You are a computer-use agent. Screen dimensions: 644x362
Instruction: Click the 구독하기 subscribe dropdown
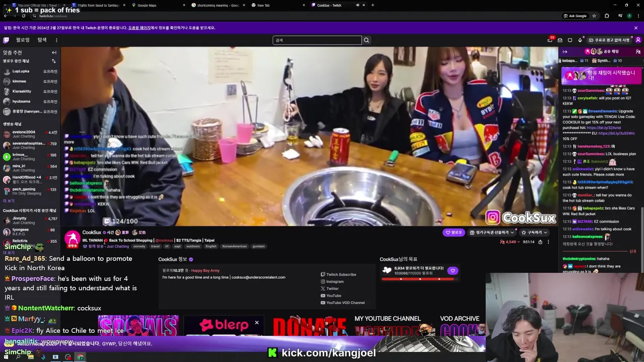tap(534, 232)
